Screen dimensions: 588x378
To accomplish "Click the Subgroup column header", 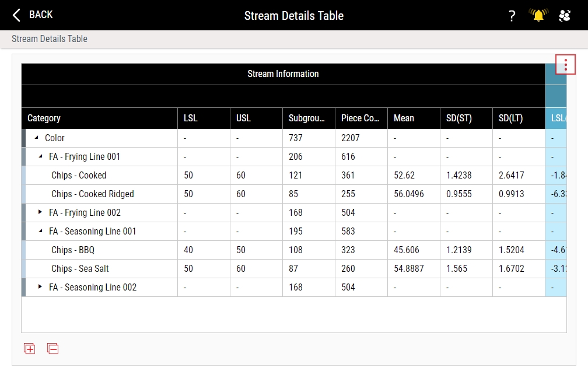I will point(309,118).
